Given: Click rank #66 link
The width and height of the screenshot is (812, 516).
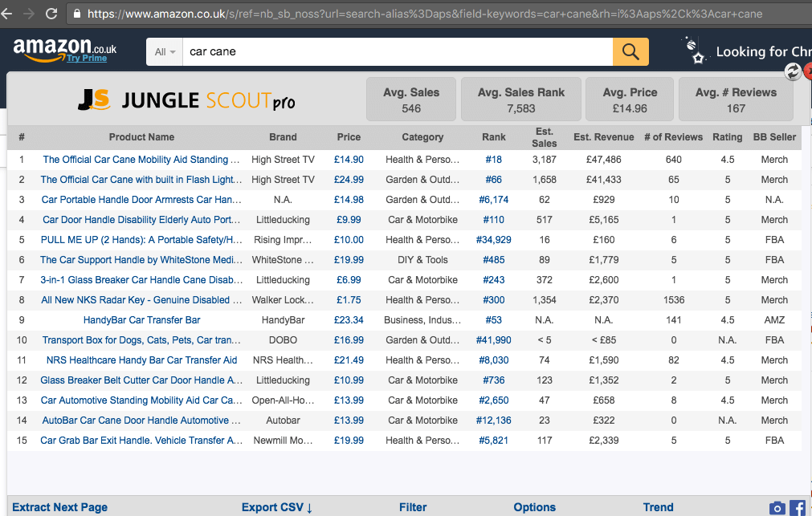Looking at the screenshot, I should click(x=493, y=180).
